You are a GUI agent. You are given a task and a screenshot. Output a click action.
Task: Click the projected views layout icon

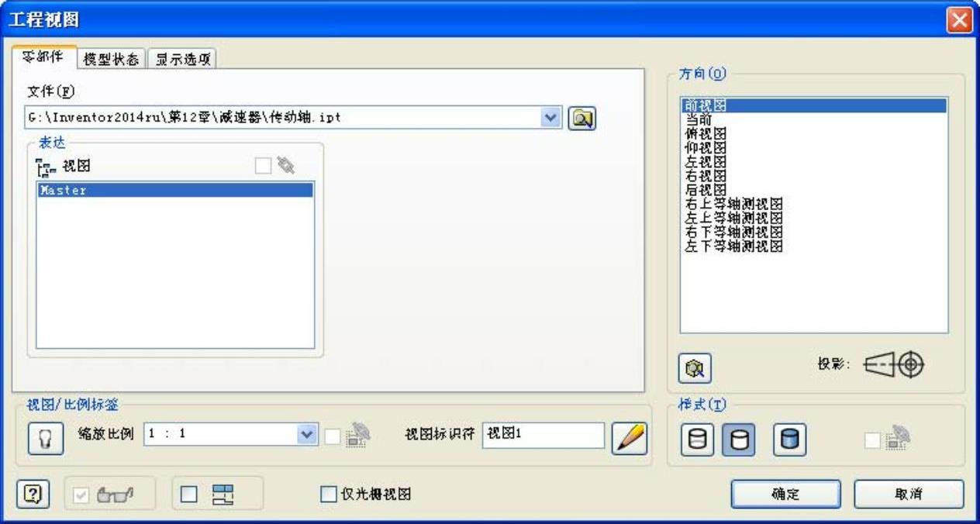tap(223, 493)
